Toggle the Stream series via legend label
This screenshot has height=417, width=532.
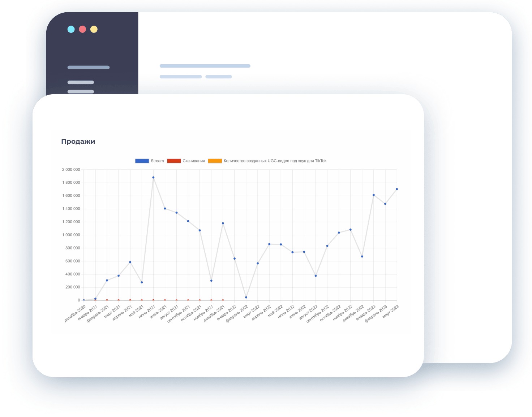coord(157,161)
